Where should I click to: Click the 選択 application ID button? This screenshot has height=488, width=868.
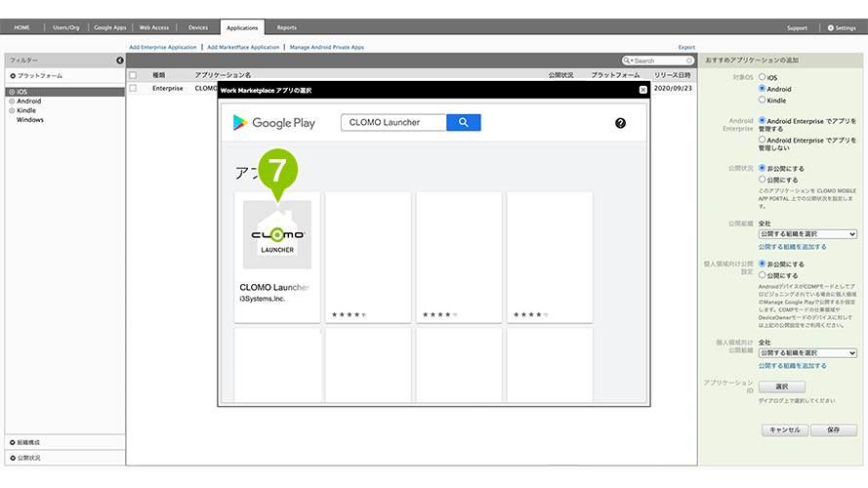click(782, 386)
